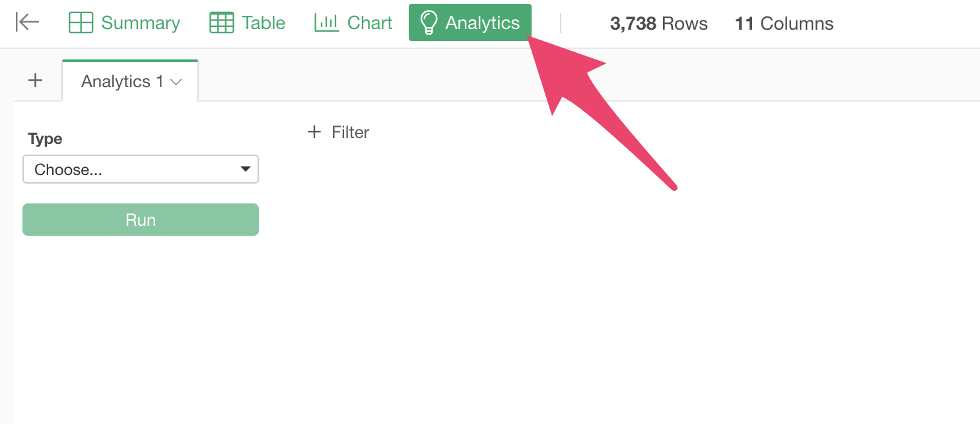Expand the Analytics 1 tab chevron menu

click(x=176, y=82)
